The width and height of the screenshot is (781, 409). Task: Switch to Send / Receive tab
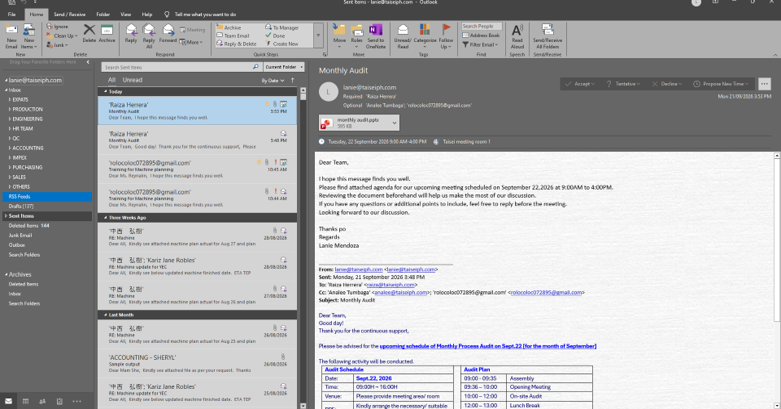click(x=69, y=14)
